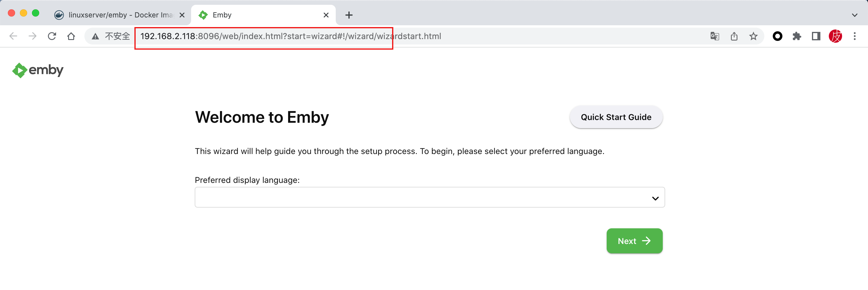Reload the page with the refresh icon
Viewport: 868px width, 290px height.
point(52,36)
